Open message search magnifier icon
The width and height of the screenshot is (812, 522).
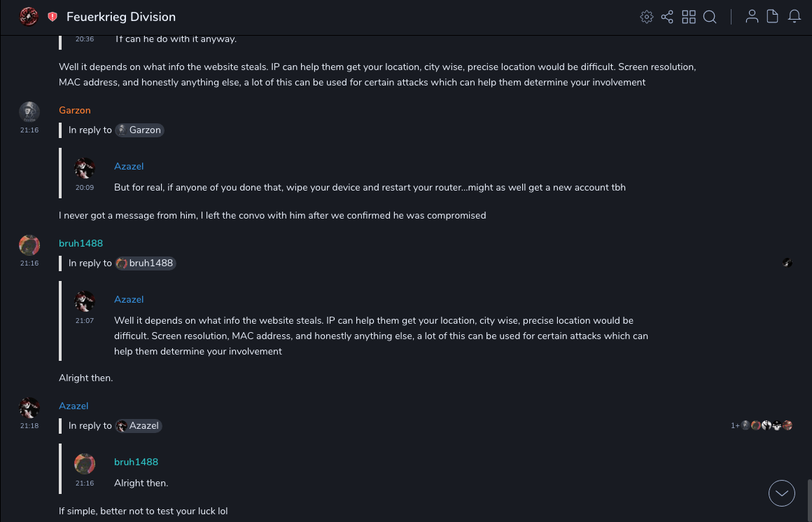point(710,17)
